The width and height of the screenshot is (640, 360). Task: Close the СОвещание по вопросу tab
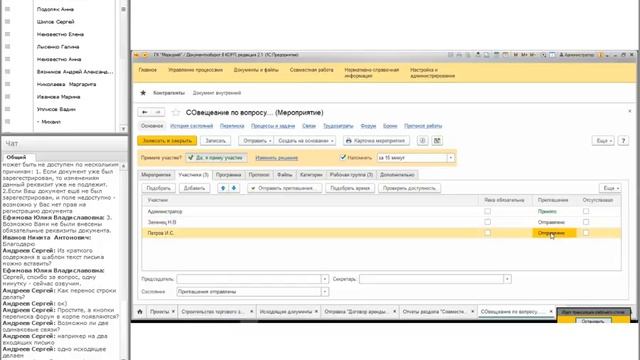(x=551, y=311)
